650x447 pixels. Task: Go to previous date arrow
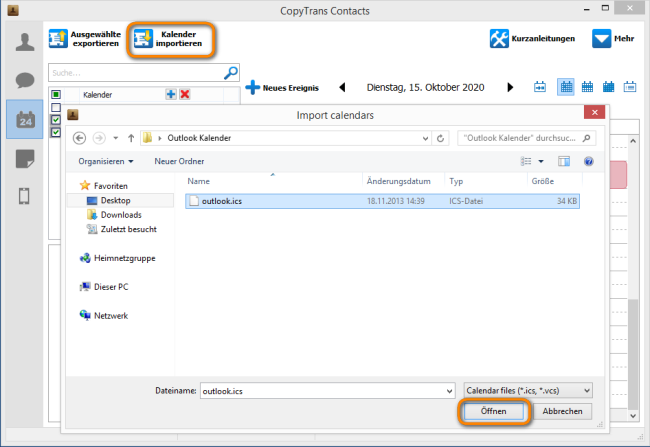click(x=342, y=87)
